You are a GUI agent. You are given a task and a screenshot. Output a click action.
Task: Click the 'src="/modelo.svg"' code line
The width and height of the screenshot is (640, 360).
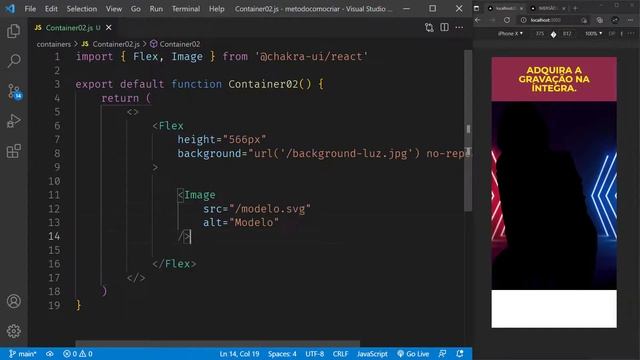(257, 209)
